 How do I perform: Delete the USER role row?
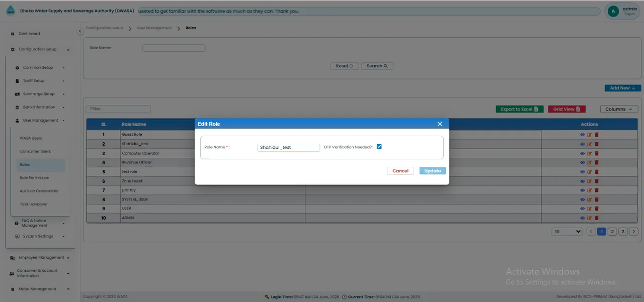click(597, 209)
